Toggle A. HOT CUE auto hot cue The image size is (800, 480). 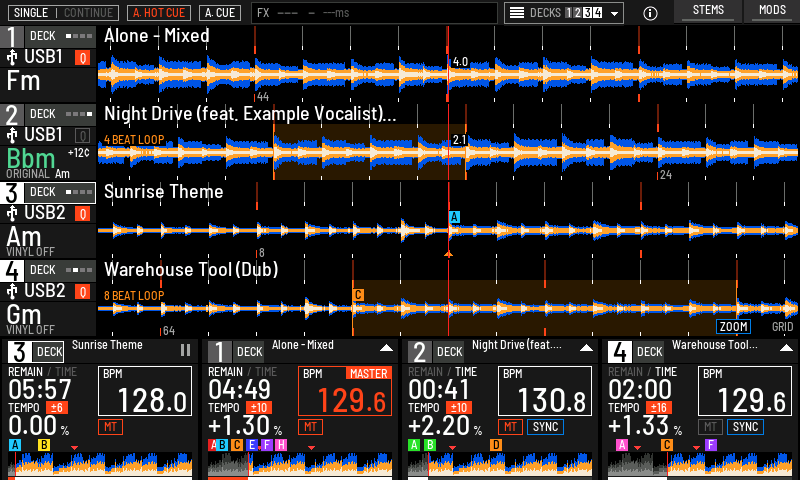click(159, 13)
